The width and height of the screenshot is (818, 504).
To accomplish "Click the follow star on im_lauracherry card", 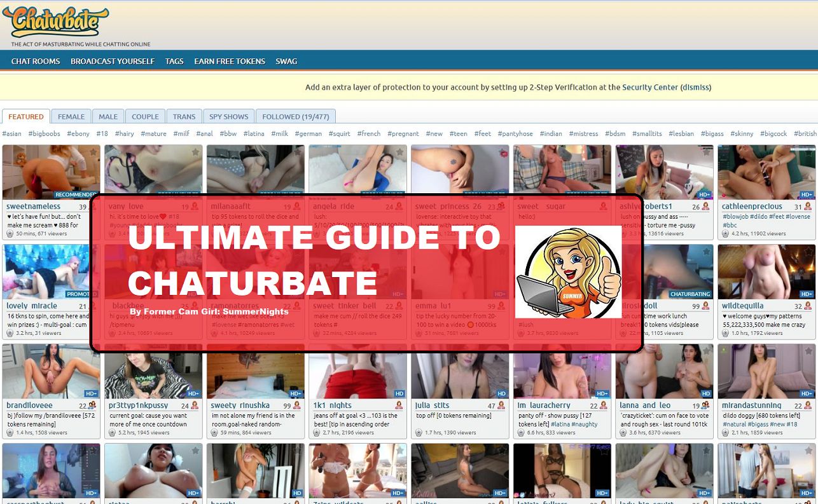I will coord(604,351).
